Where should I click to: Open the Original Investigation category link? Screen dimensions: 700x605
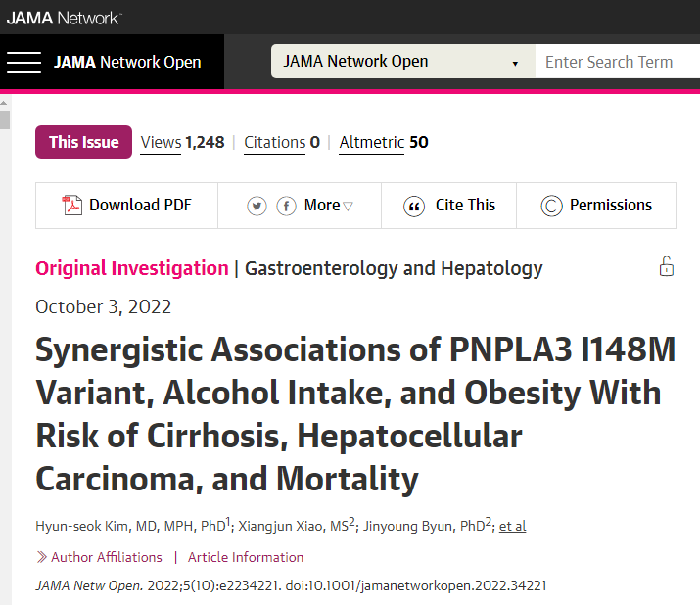(132, 268)
